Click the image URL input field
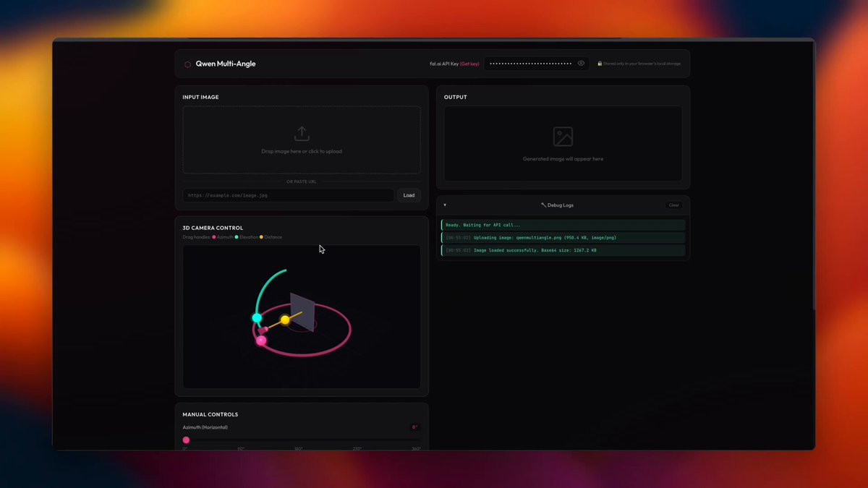868x488 pixels. coord(288,195)
